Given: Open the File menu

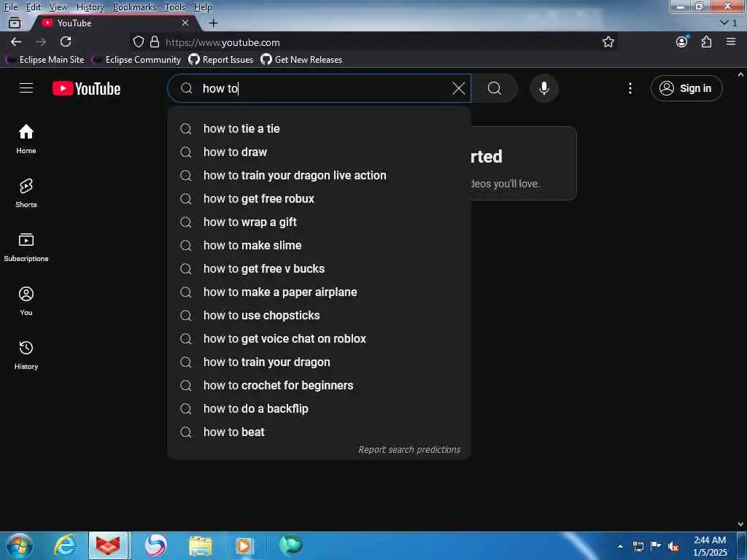Looking at the screenshot, I should click(10, 7).
